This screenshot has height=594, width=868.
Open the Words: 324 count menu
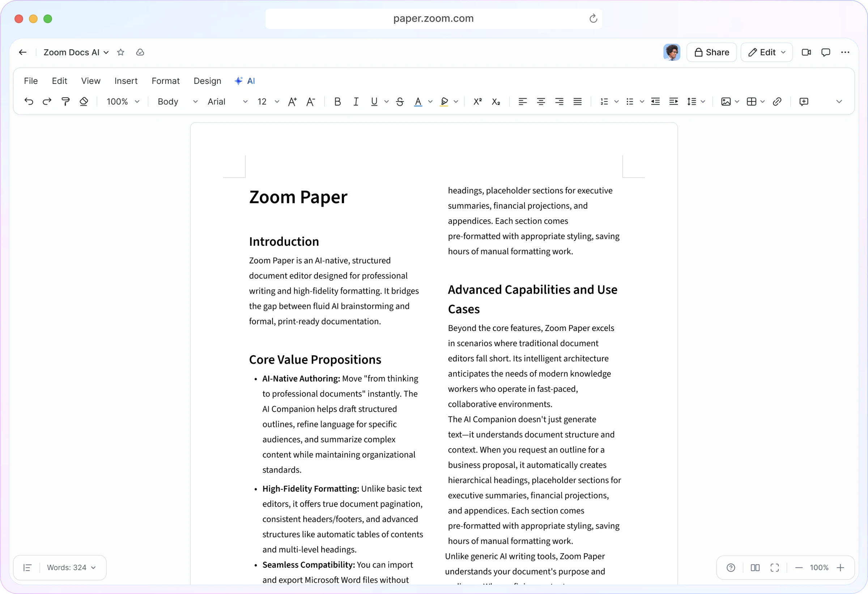[x=71, y=568]
